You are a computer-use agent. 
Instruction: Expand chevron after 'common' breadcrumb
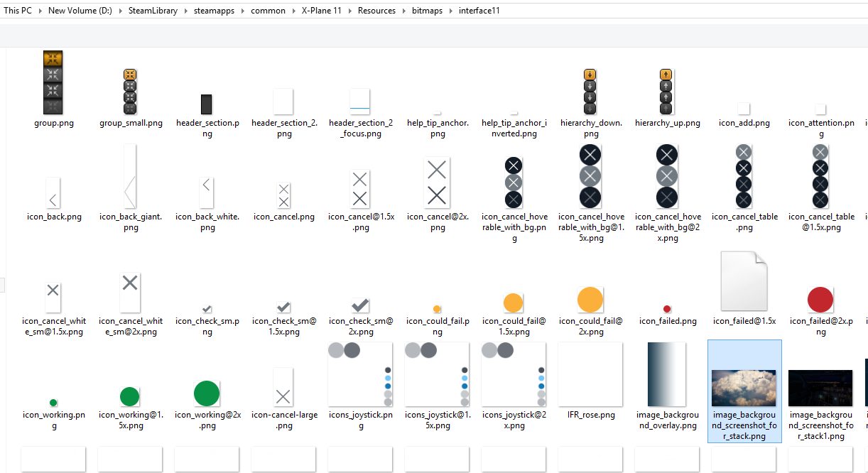293,11
